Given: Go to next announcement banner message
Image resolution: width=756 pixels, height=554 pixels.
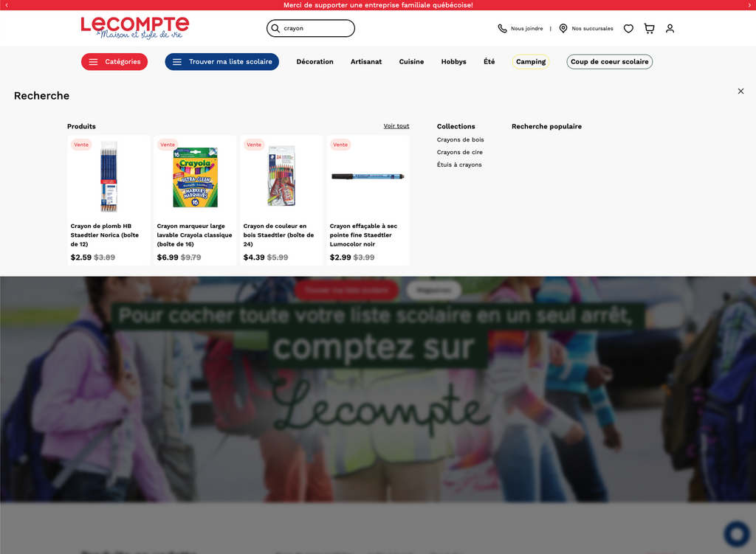Looking at the screenshot, I should coord(749,5).
